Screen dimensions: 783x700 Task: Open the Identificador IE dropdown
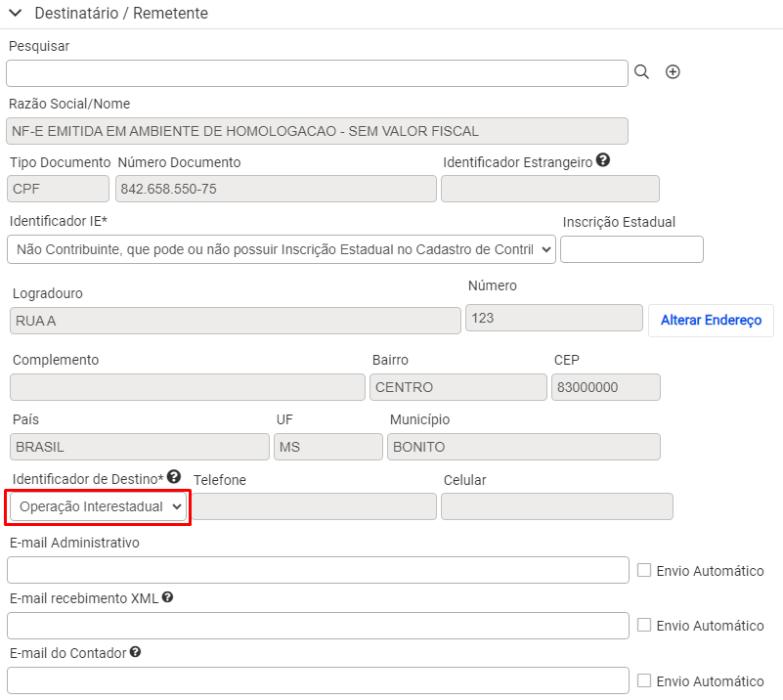(282, 249)
